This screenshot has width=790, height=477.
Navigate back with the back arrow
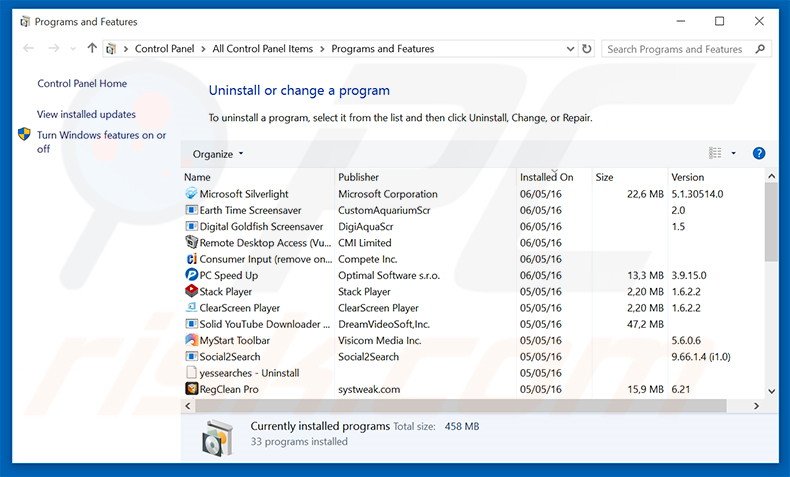pos(29,48)
